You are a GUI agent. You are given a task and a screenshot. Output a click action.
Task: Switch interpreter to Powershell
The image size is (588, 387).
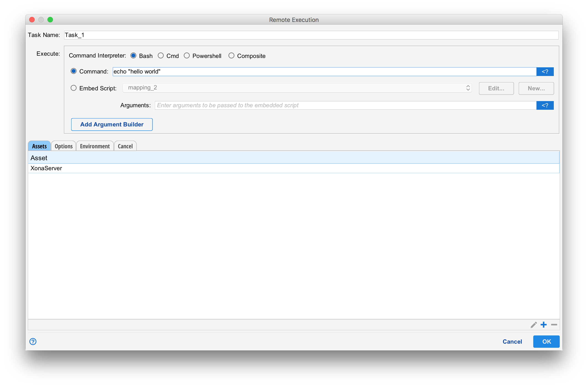187,56
